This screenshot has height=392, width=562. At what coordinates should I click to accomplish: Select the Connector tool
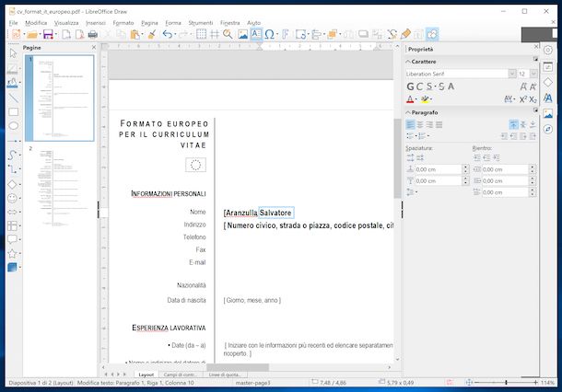click(x=12, y=169)
